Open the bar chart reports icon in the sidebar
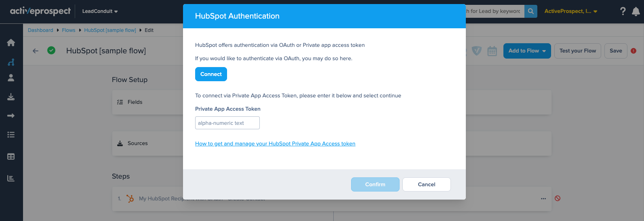644x221 pixels. pyautogui.click(x=11, y=178)
